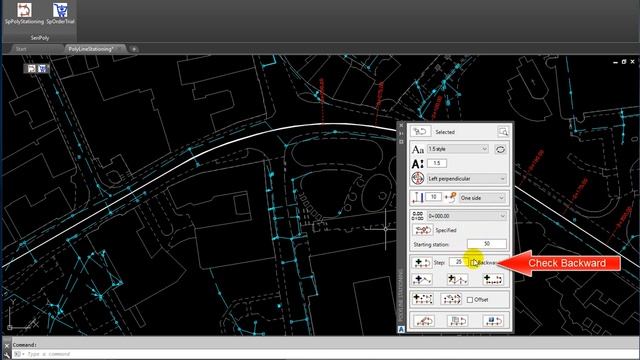Close the command line with X
The image size is (640, 360).
(7, 345)
